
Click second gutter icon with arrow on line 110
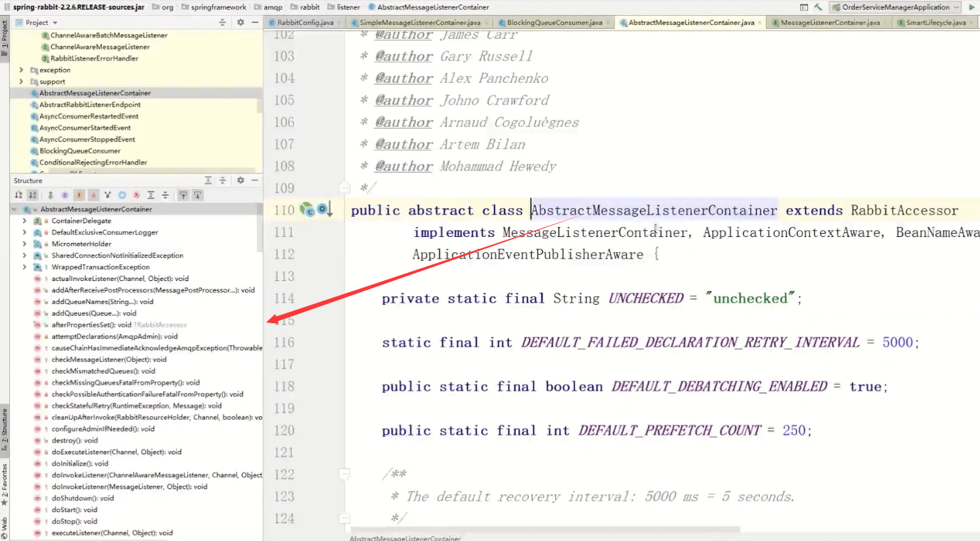click(325, 209)
